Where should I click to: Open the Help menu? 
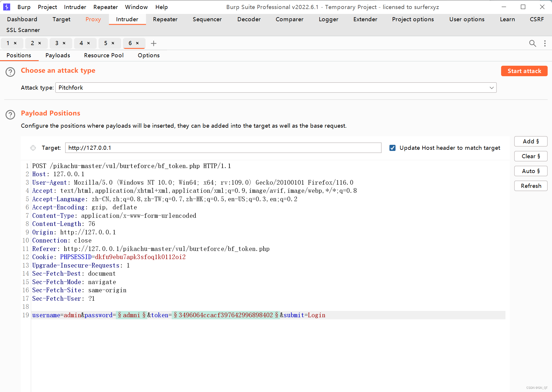pyautogui.click(x=161, y=7)
